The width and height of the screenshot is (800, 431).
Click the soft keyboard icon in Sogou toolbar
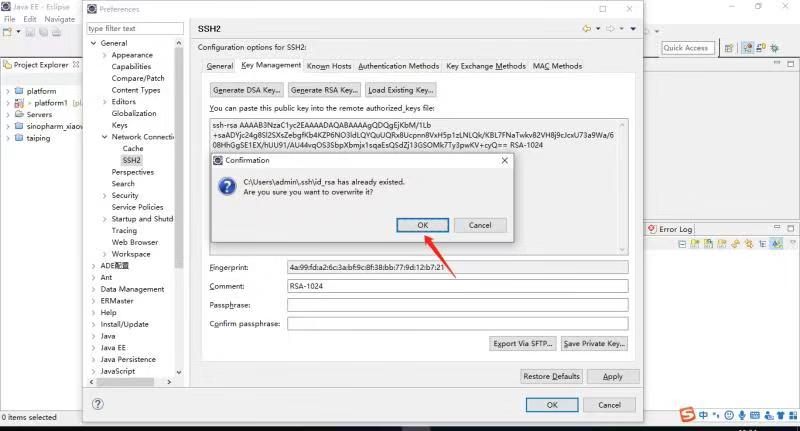coord(755,415)
